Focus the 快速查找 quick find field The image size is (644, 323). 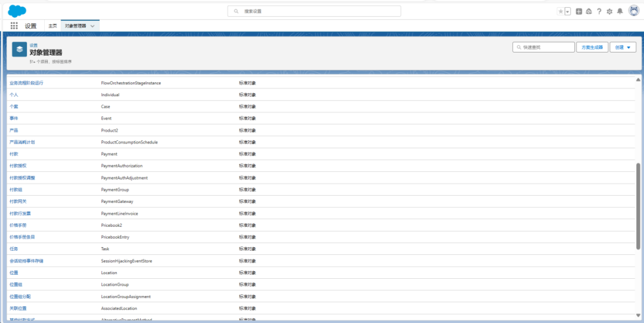click(x=543, y=47)
